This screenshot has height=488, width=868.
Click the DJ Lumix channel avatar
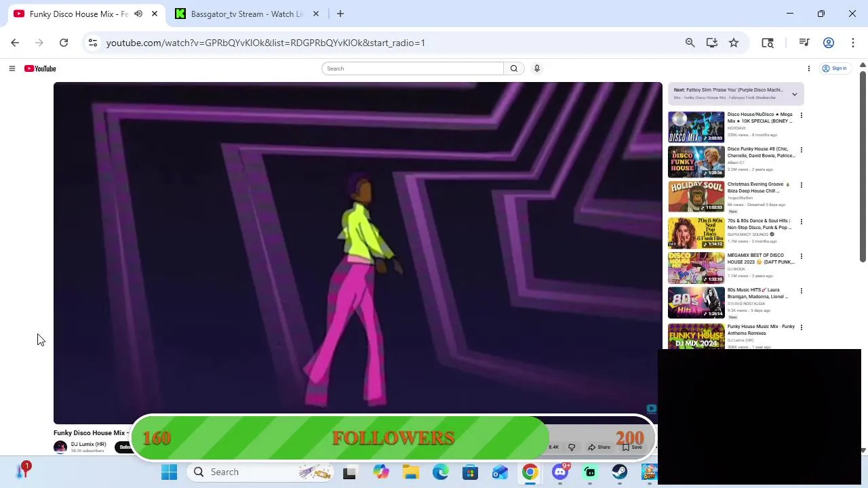coord(60,447)
